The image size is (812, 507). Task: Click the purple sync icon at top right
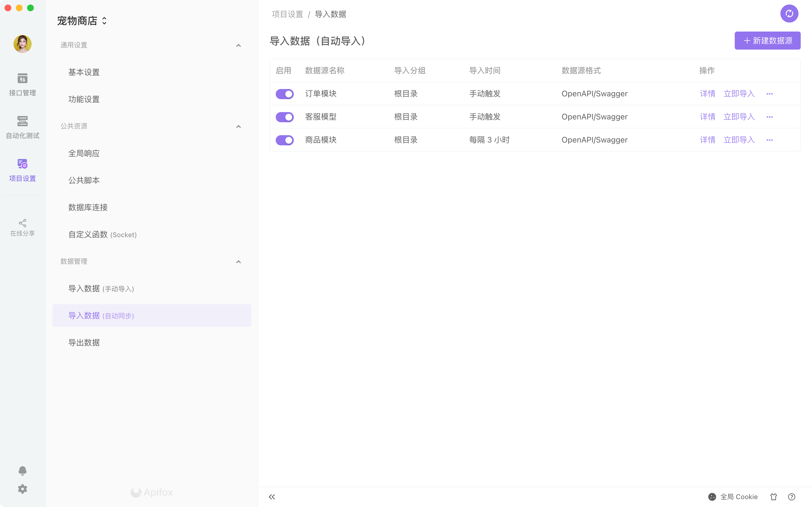pos(789,14)
